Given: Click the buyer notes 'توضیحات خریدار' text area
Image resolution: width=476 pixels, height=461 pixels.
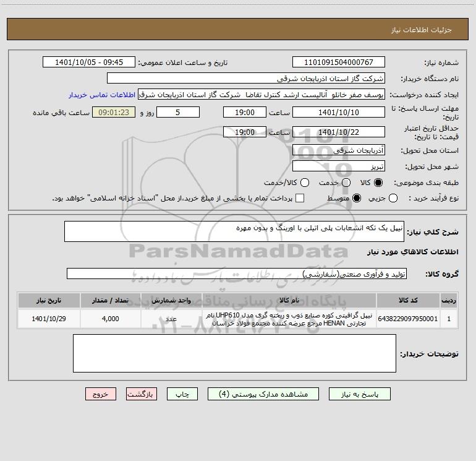Looking at the screenshot, I should 234,353.
